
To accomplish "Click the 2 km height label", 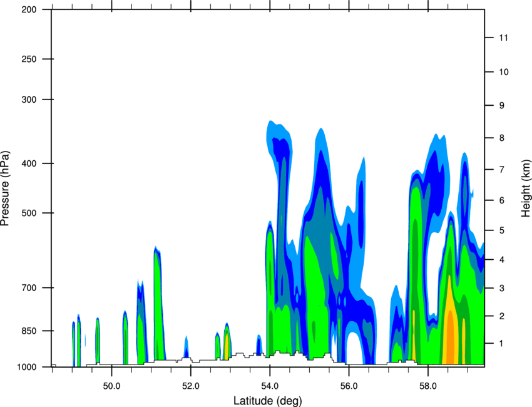I will (x=502, y=316).
